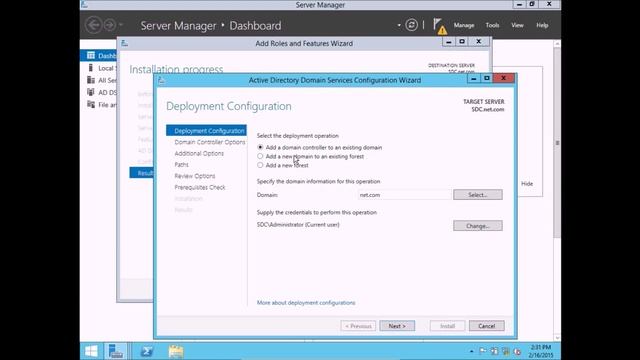640x360 pixels.
Task: Maximize the Add Roles and Features Wizard
Action: pyautogui.click(x=462, y=42)
